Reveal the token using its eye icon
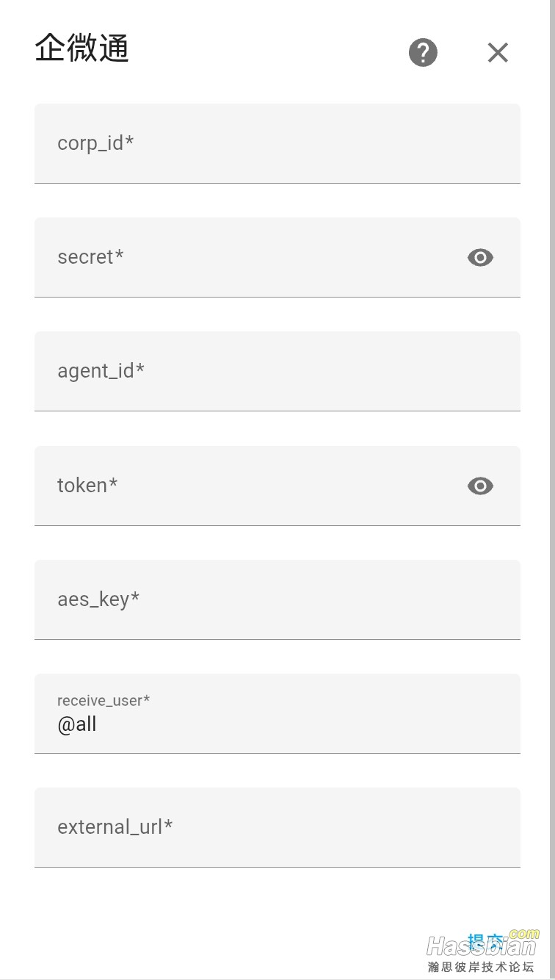The width and height of the screenshot is (555, 980). point(480,486)
